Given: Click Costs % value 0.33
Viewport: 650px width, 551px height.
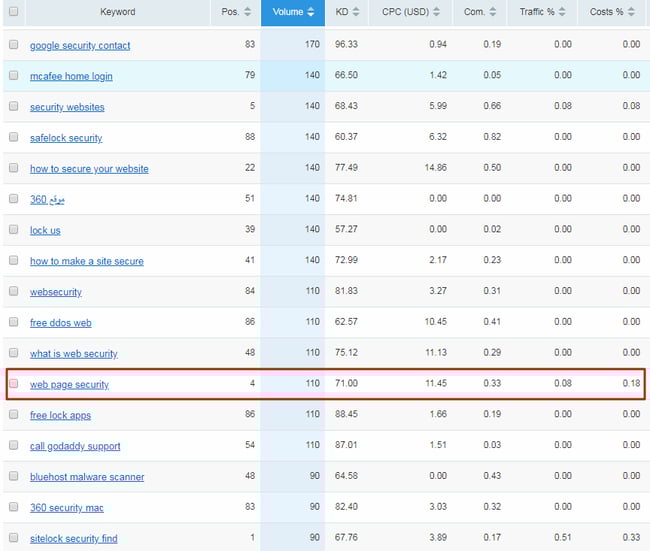Looking at the screenshot, I should tap(631, 537).
